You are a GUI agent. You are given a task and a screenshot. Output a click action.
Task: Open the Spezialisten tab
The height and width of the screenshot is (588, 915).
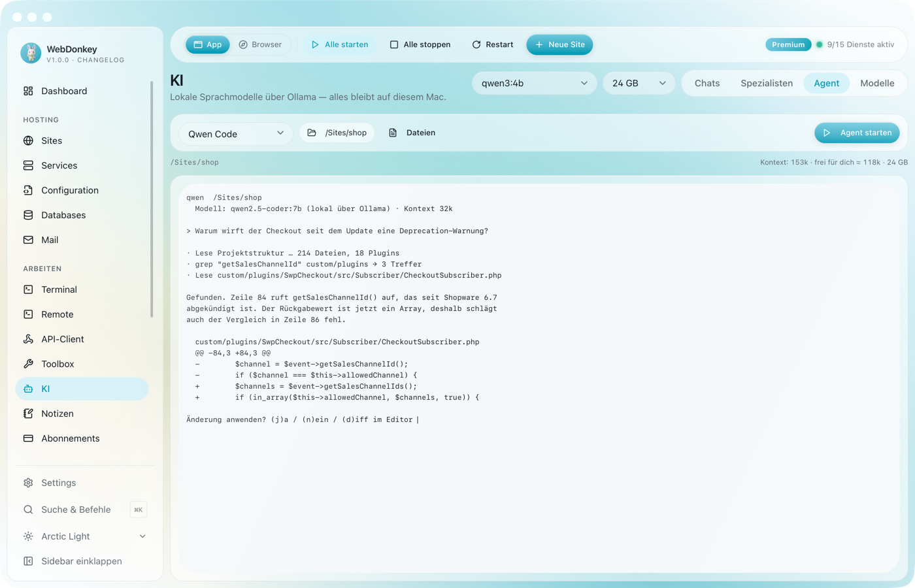(x=767, y=83)
